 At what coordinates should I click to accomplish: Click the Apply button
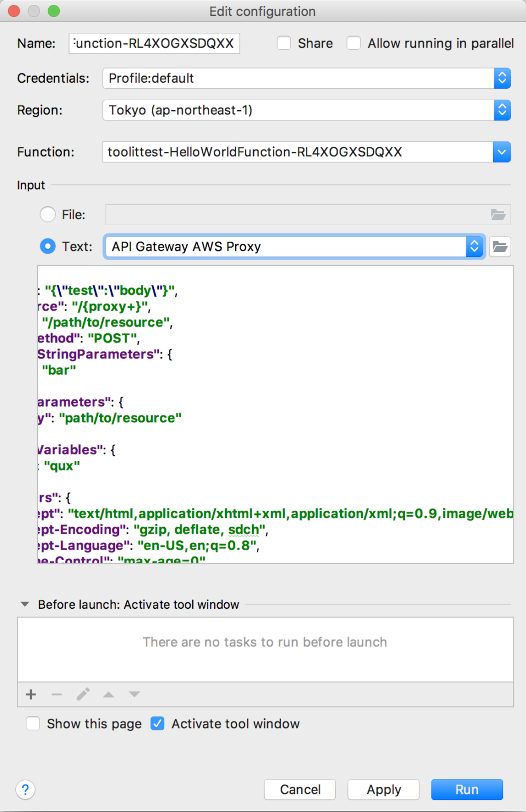point(384,790)
